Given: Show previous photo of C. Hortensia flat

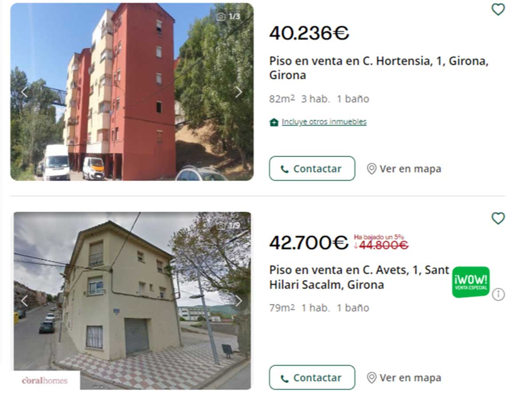Looking at the screenshot, I should coord(24,92).
